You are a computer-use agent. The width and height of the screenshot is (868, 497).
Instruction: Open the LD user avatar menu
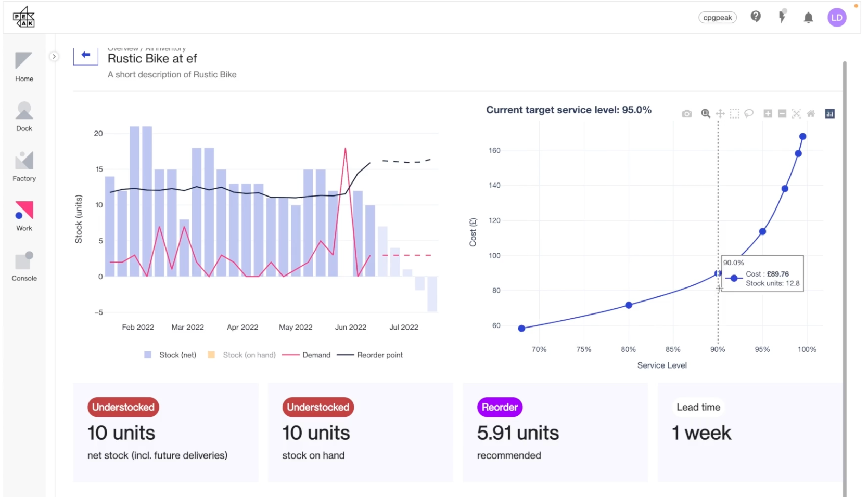click(837, 18)
